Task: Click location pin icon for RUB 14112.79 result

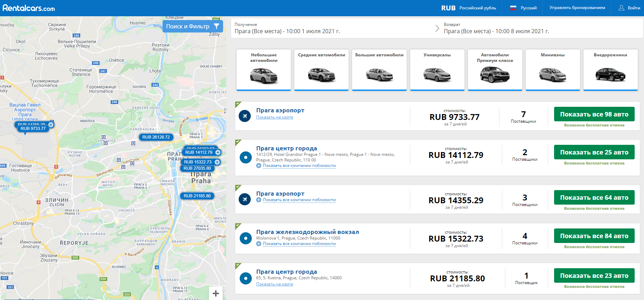Action: point(246,157)
